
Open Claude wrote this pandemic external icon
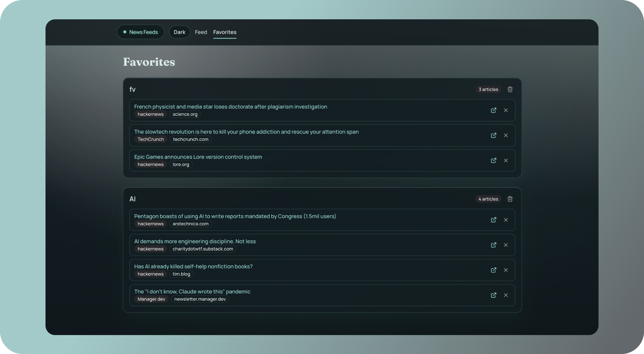coord(493,295)
